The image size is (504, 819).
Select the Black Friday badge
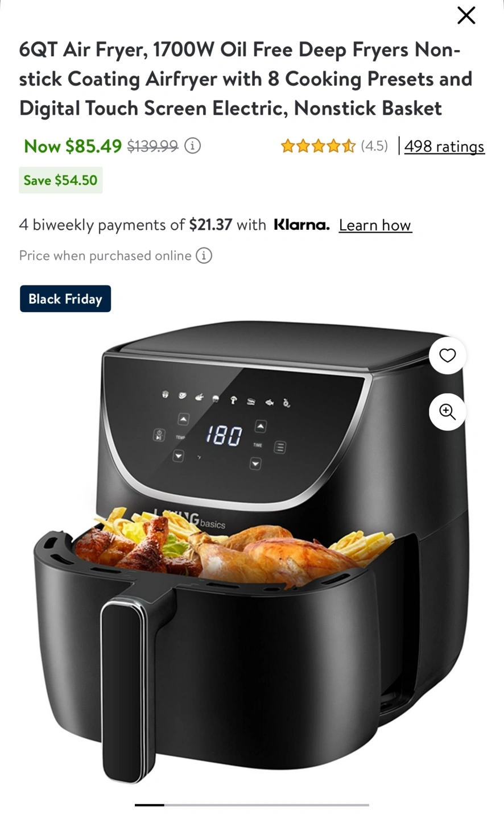coord(65,299)
